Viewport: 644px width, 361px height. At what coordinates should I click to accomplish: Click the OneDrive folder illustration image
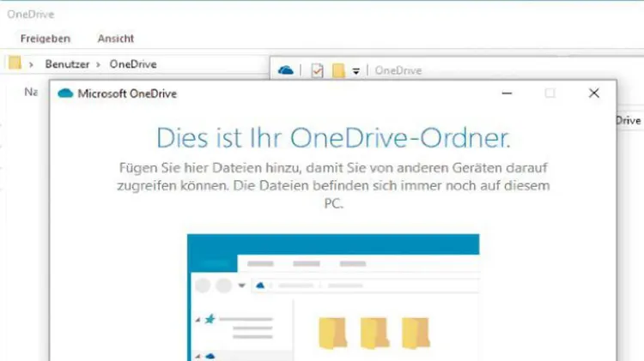coord(333,298)
